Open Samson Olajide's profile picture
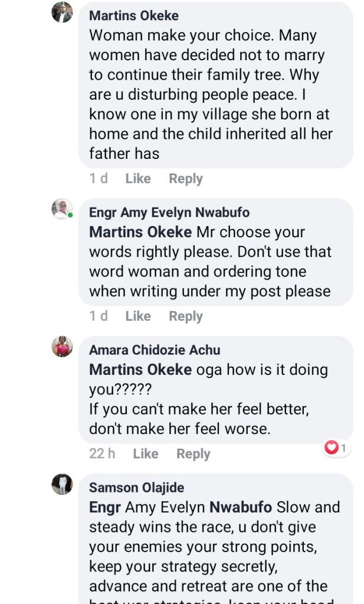 tap(62, 484)
